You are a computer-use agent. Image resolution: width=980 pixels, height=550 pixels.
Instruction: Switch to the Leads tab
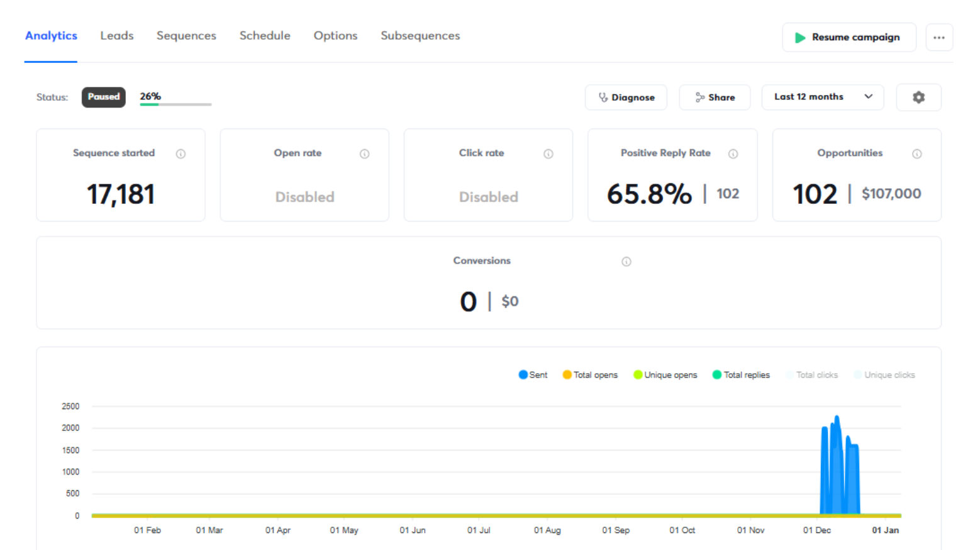pyautogui.click(x=116, y=36)
